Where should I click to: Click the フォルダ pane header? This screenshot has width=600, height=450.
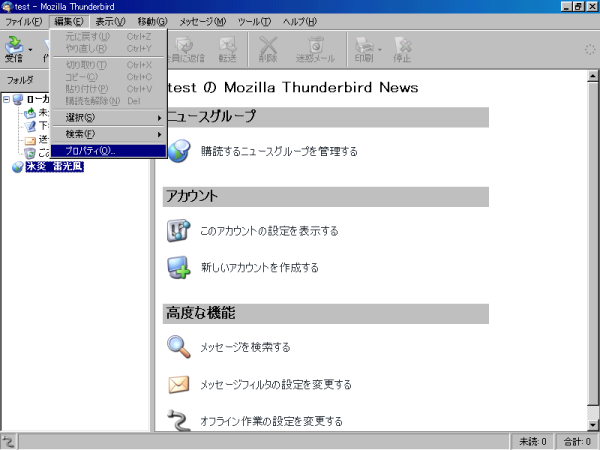click(26, 80)
